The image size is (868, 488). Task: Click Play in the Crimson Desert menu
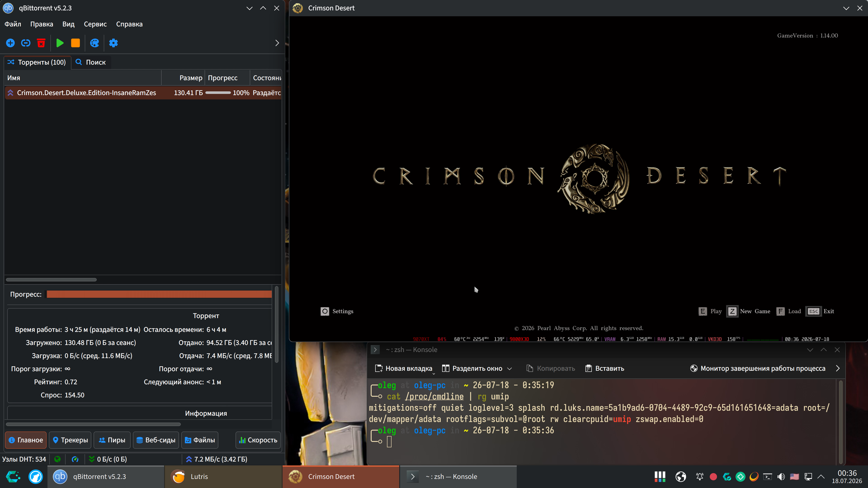tap(710, 311)
